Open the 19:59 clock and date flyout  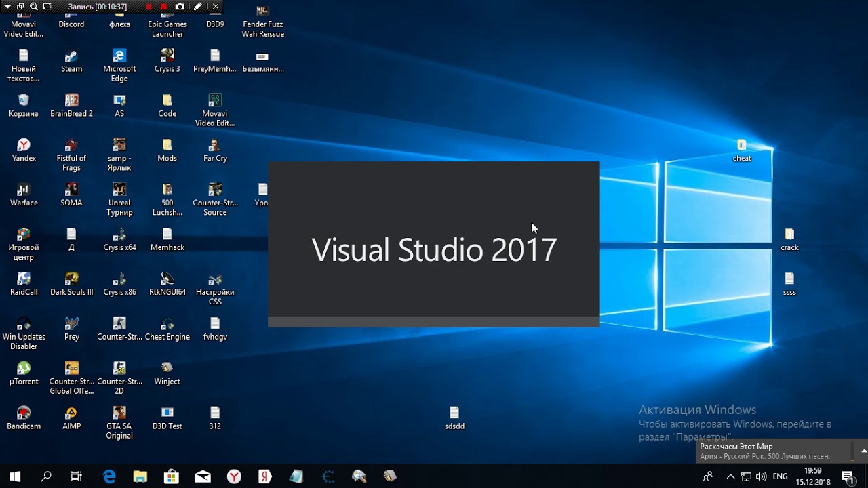click(x=813, y=476)
